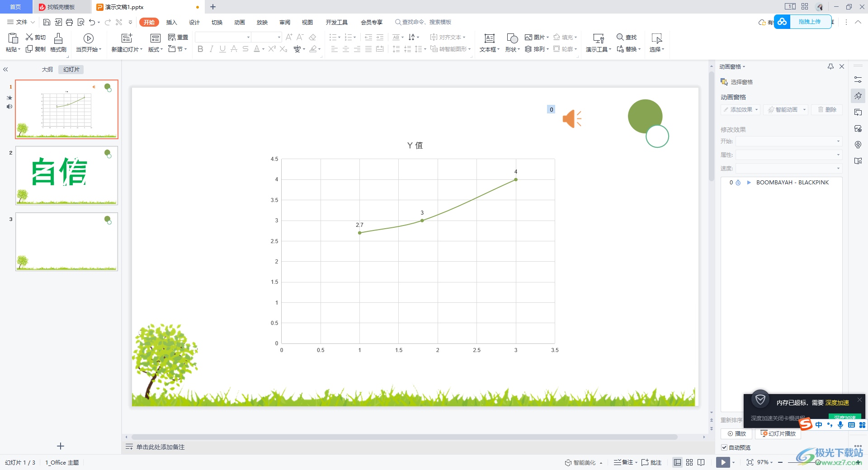Toggle Strikethrough formatting
Screen dimensions: 868x470
tap(245, 49)
